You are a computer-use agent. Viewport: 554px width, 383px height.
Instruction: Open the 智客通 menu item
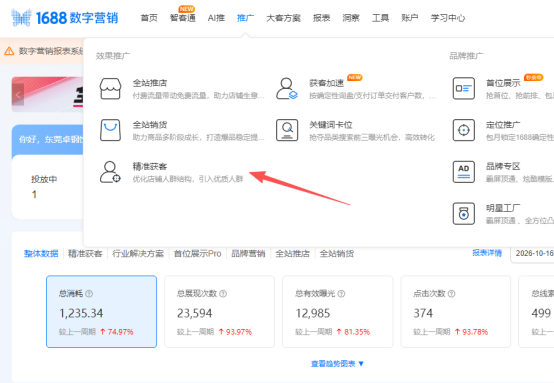183,18
